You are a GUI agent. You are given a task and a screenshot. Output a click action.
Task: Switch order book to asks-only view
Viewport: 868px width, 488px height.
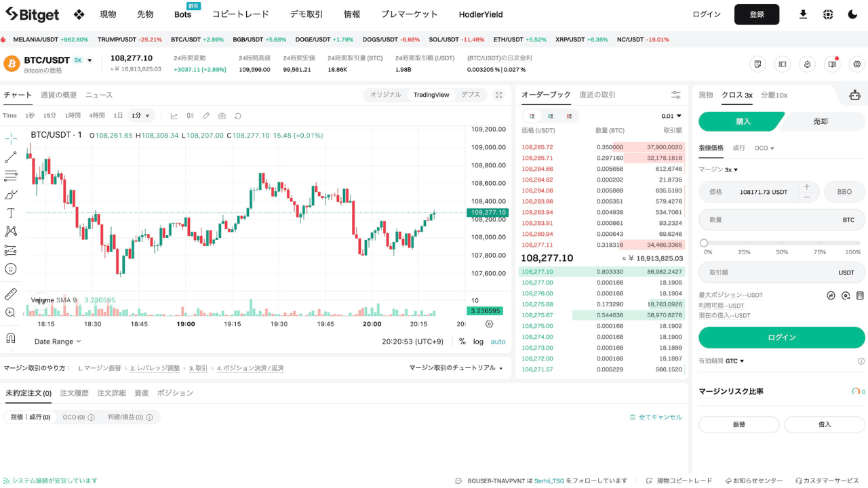tap(568, 116)
